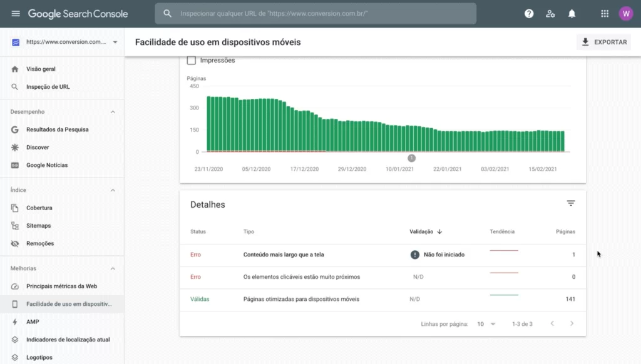The image size is (641, 364).
Task: Click the annotation marker below the chart
Action: coord(411,158)
